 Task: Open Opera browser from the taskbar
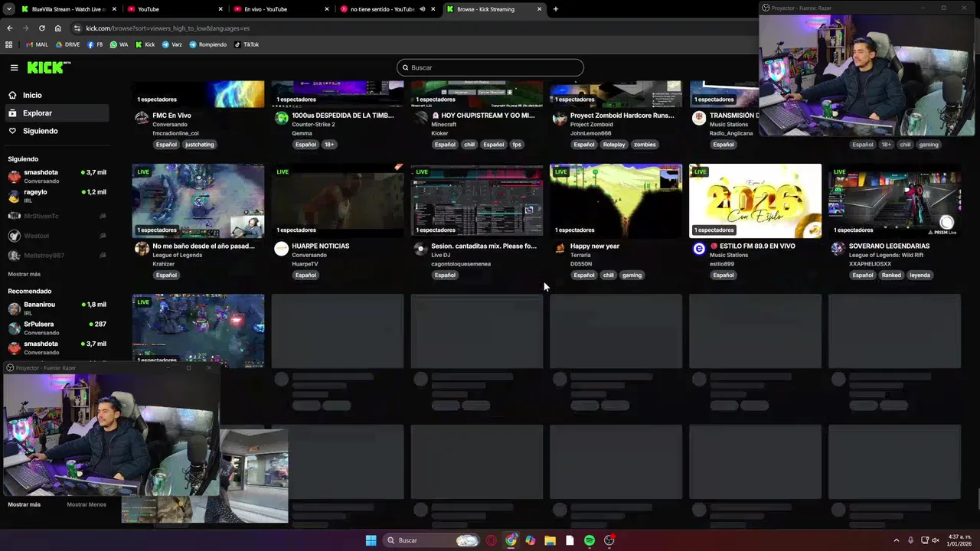tap(491, 540)
